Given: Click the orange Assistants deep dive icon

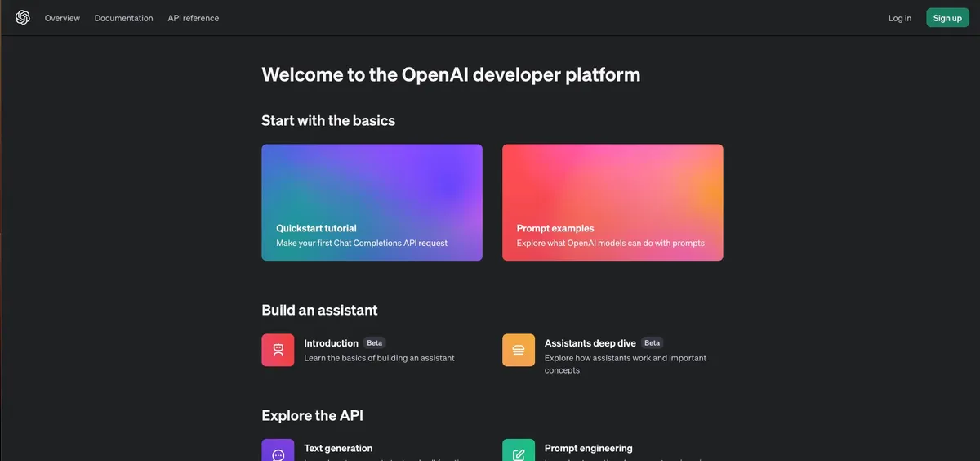Looking at the screenshot, I should coord(519,350).
